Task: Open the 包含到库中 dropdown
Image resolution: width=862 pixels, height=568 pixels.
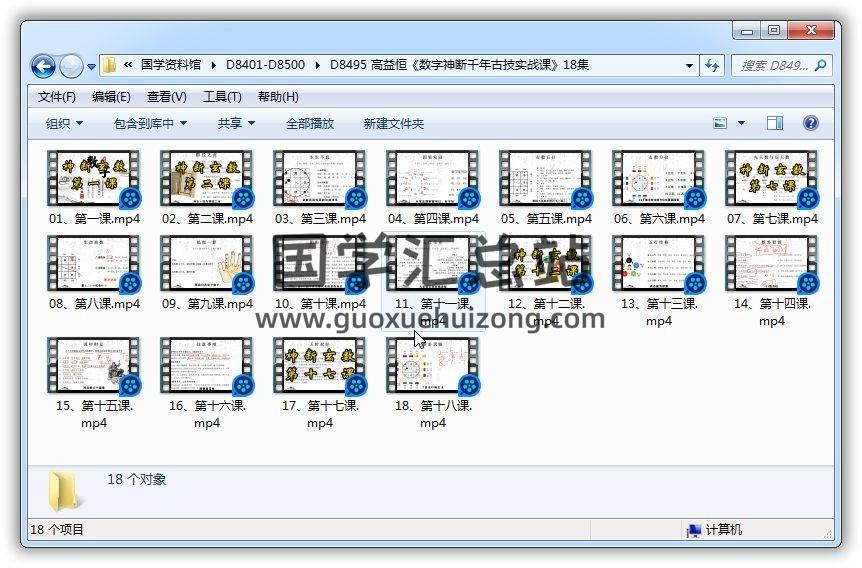Action: [x=150, y=123]
